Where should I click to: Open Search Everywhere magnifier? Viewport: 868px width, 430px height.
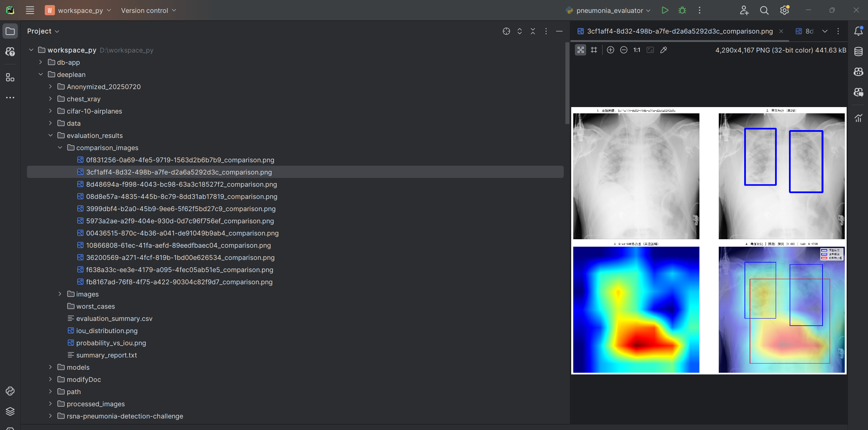coord(764,10)
